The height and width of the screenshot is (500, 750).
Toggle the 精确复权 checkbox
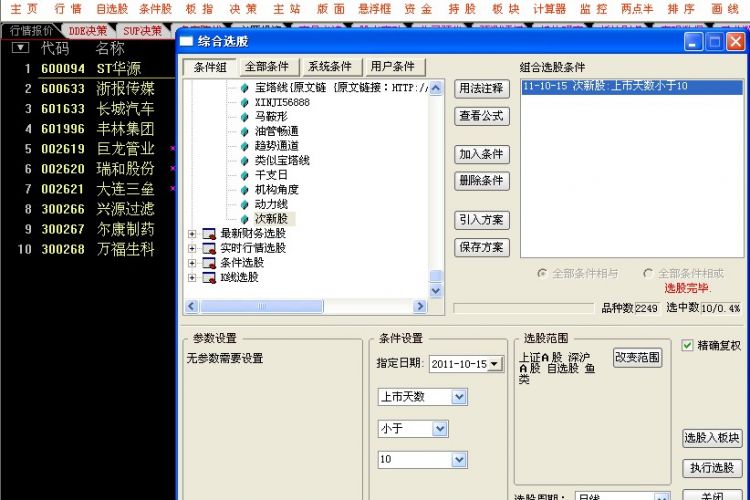687,345
